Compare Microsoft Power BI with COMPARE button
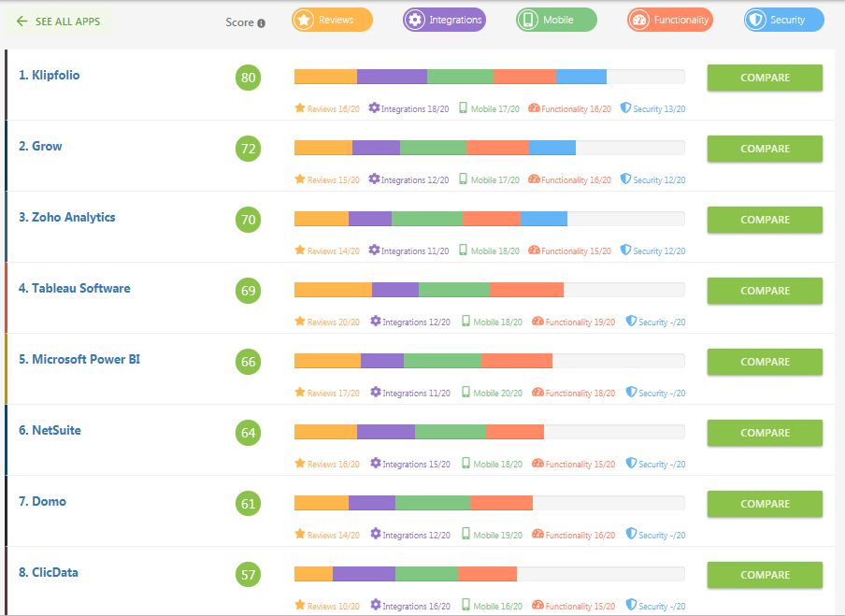The width and height of the screenshot is (845, 616). tap(765, 362)
